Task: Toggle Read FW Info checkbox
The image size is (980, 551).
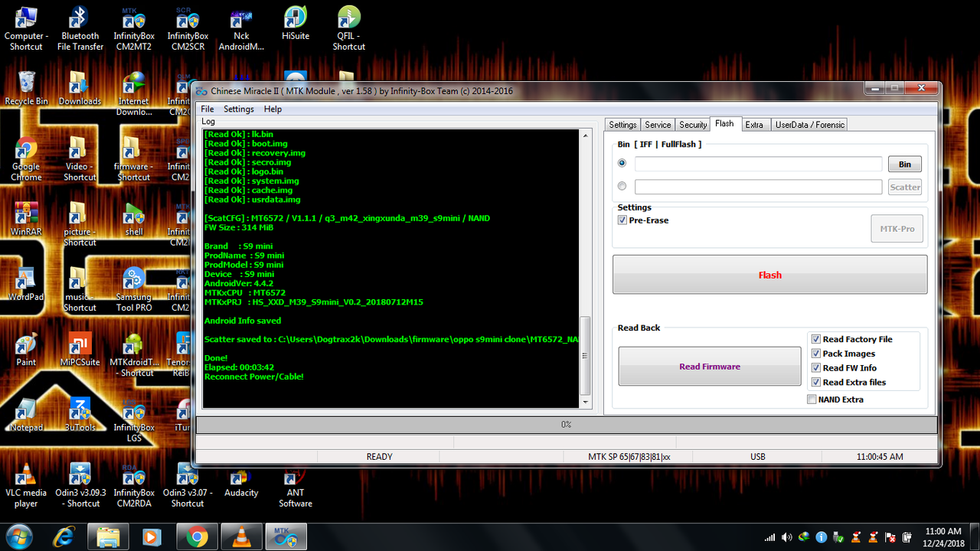Action: (x=844, y=368)
